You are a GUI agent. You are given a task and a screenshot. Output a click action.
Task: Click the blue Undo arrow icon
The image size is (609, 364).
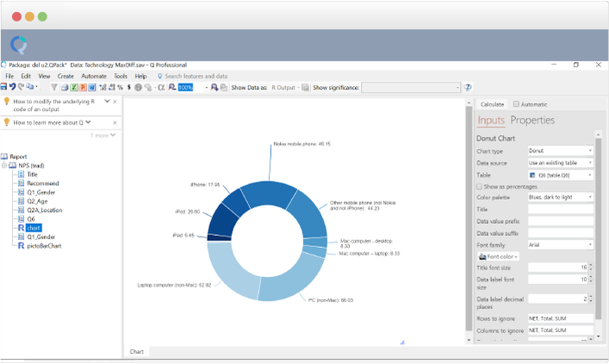[x=12, y=87]
